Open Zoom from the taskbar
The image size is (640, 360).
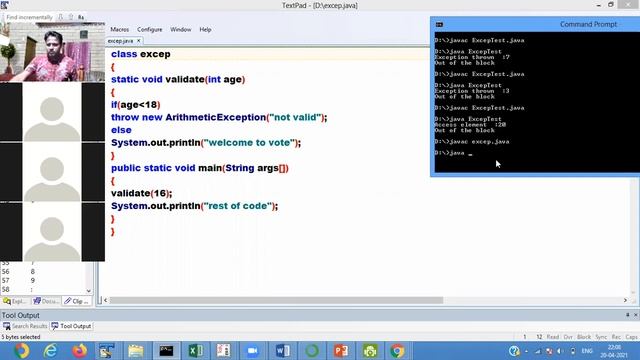pos(253,351)
